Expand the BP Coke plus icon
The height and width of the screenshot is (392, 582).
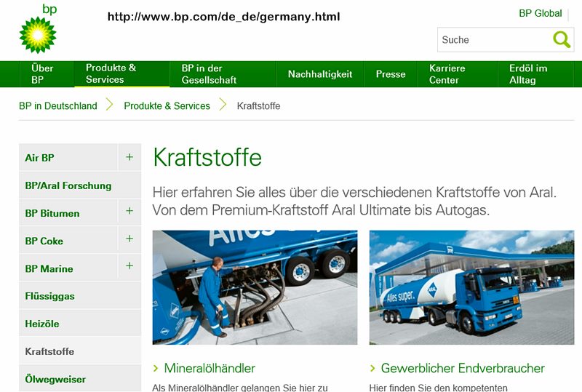(129, 239)
